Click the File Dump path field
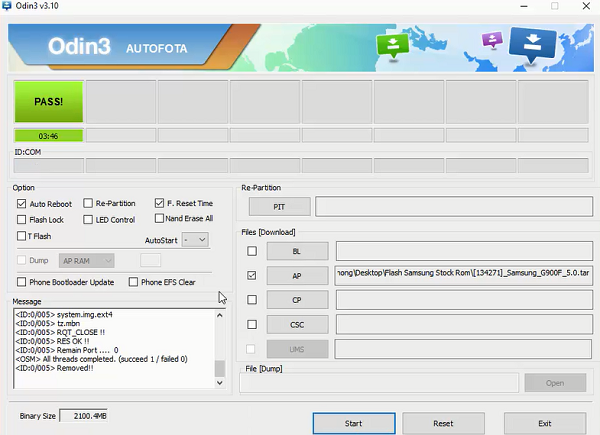This screenshot has height=435, width=600. (379, 383)
